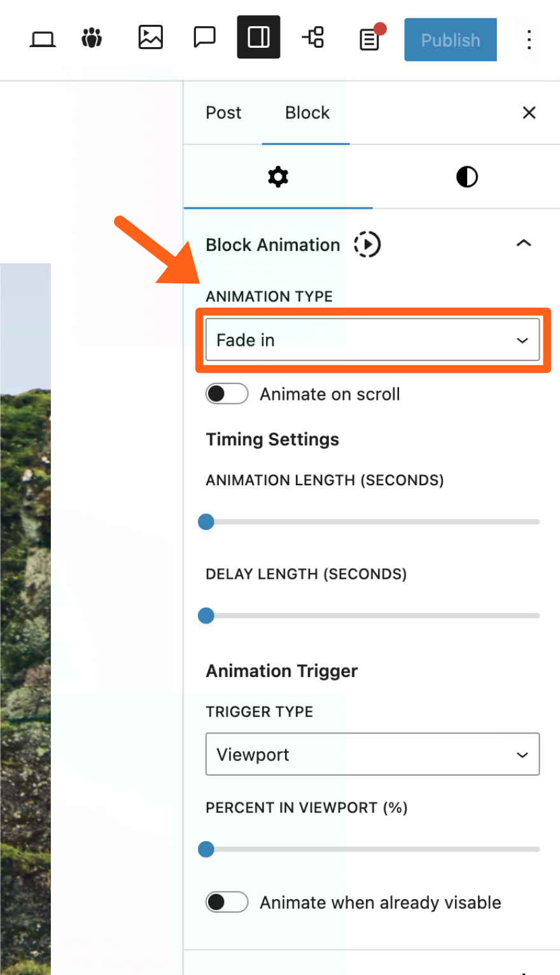
Task: Enable the Animate on scroll toggle
Action: pos(227,394)
